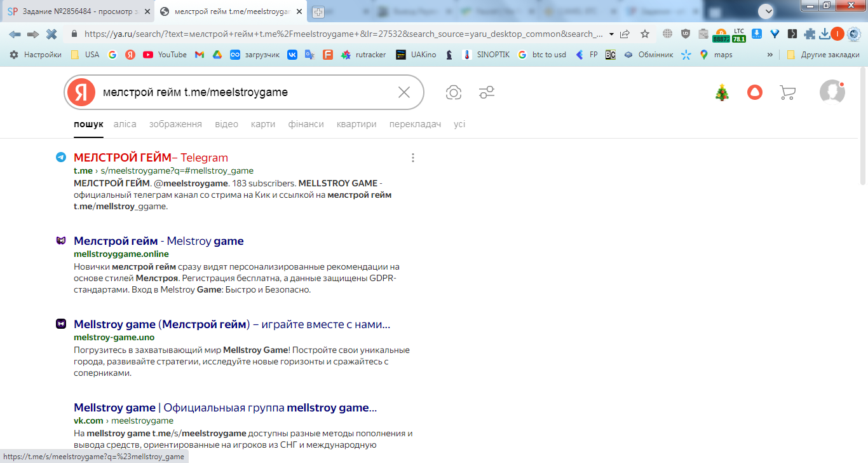This screenshot has height=463, width=868.
Task: Open the blue download arrow extension
Action: 757,34
